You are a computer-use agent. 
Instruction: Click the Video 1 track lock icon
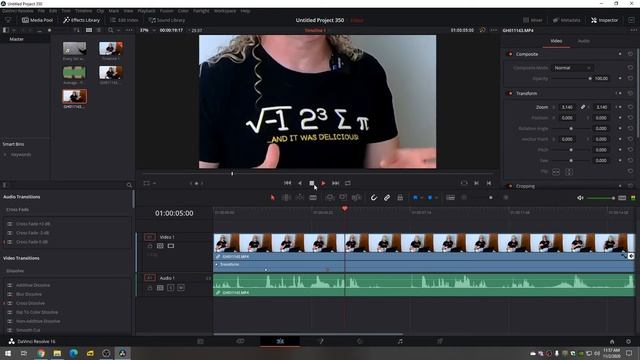[x=150, y=246]
